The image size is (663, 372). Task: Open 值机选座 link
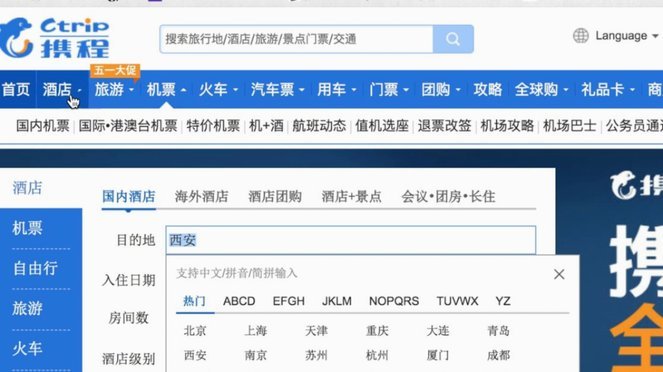coord(382,126)
